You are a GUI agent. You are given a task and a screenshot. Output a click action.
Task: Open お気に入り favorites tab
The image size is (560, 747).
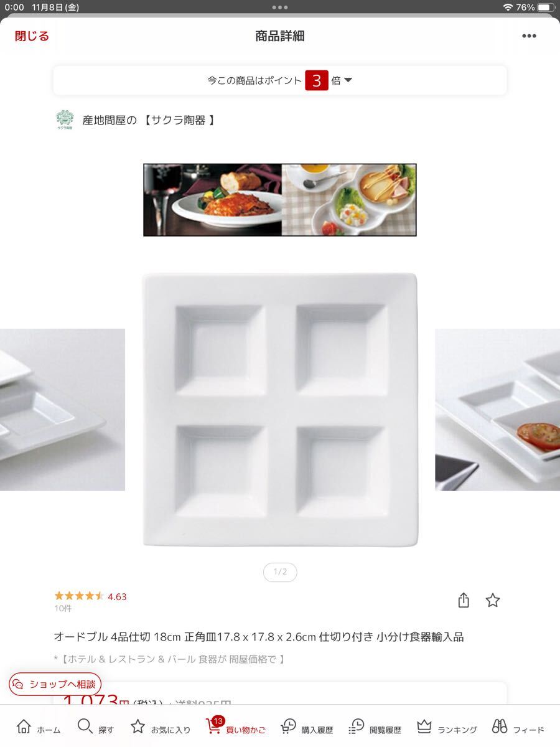[x=161, y=727]
